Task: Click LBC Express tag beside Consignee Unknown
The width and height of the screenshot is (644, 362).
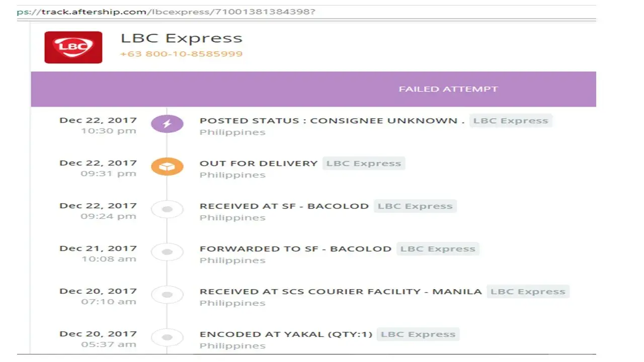Action: pyautogui.click(x=510, y=121)
